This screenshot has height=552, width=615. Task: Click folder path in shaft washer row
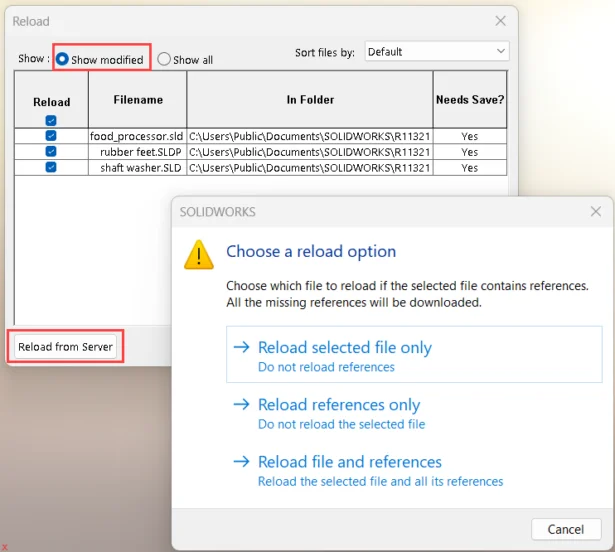tap(310, 168)
